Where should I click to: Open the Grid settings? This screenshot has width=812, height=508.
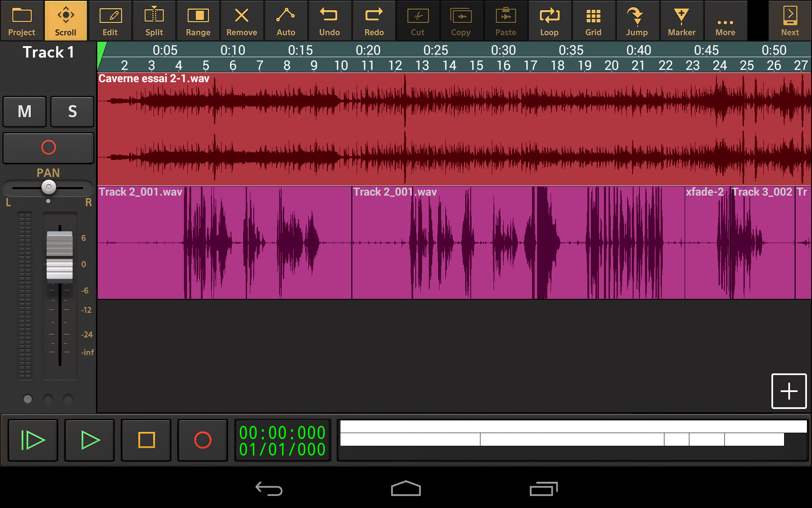click(x=593, y=21)
